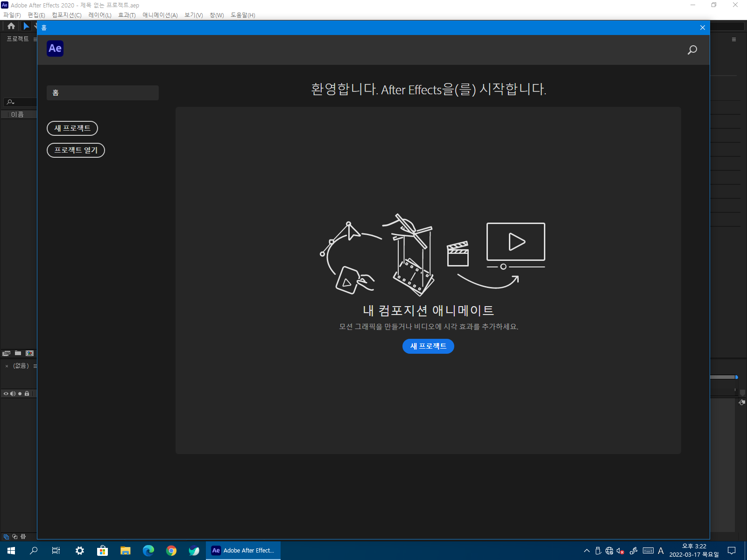Open the 효과(T) menu
The width and height of the screenshot is (747, 560).
[127, 15]
